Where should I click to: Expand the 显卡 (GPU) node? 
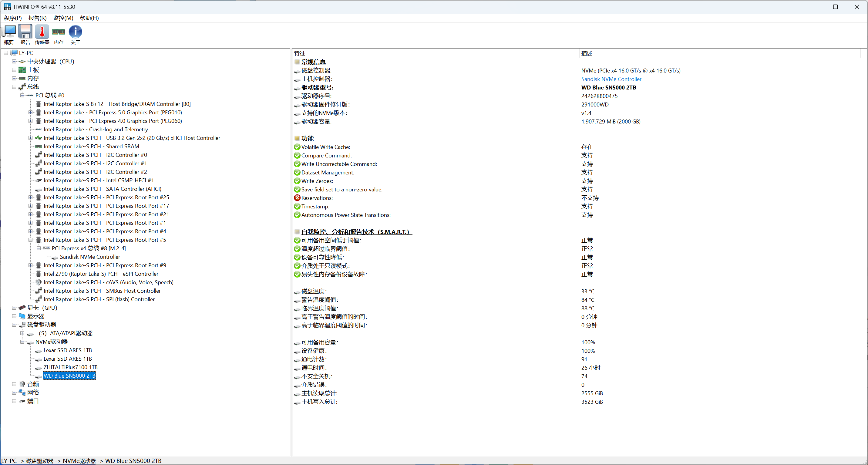[14, 308]
